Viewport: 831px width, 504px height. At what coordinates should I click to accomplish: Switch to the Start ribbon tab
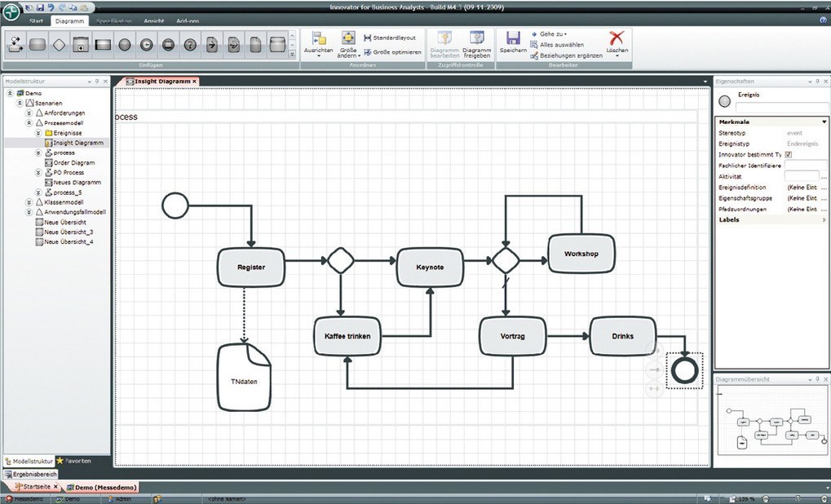click(x=35, y=20)
